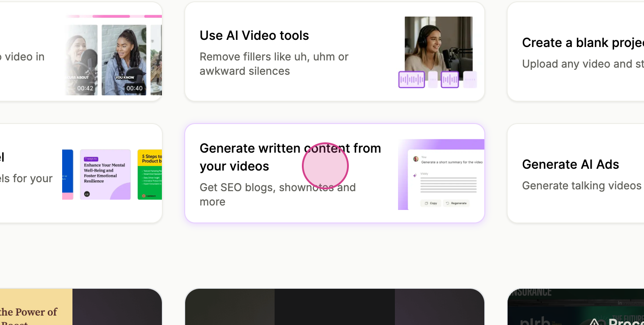Click the "Upload any video" description text
The image size is (644, 325).
pos(583,64)
